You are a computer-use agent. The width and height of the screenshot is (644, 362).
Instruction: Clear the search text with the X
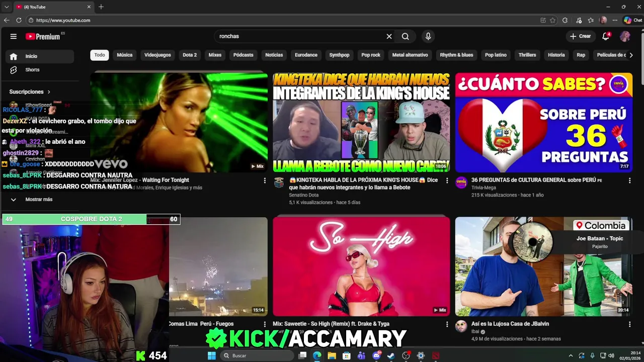coord(389,36)
